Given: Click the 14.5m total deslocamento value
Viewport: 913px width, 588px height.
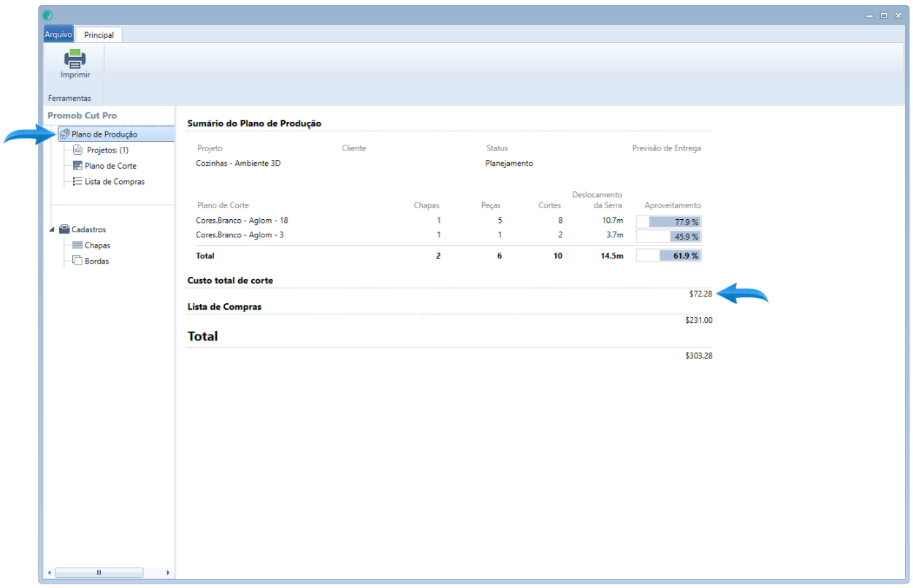Looking at the screenshot, I should click(x=611, y=256).
